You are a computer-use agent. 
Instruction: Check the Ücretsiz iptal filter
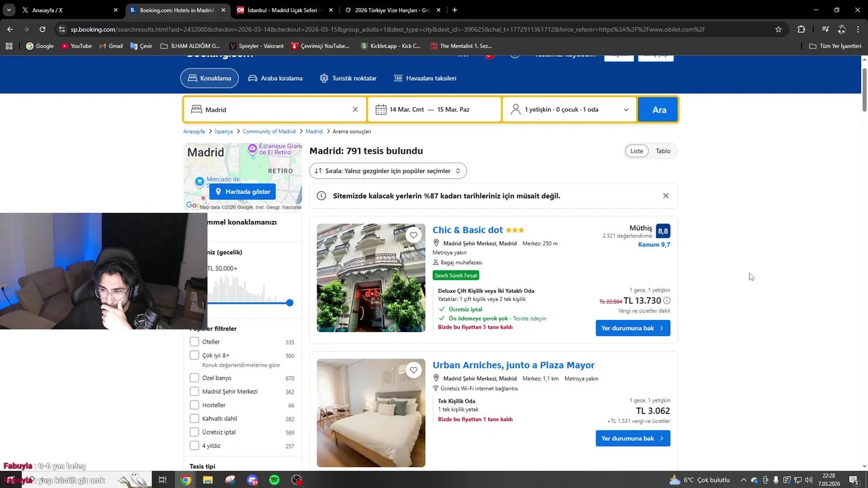click(195, 432)
